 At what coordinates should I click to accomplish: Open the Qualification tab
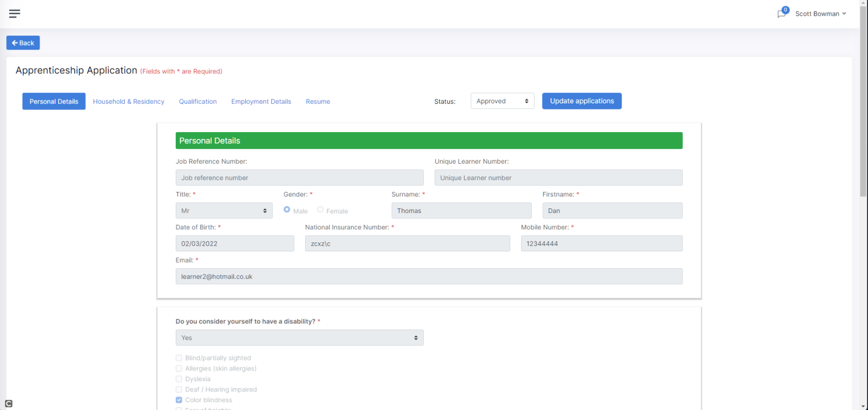pyautogui.click(x=197, y=101)
